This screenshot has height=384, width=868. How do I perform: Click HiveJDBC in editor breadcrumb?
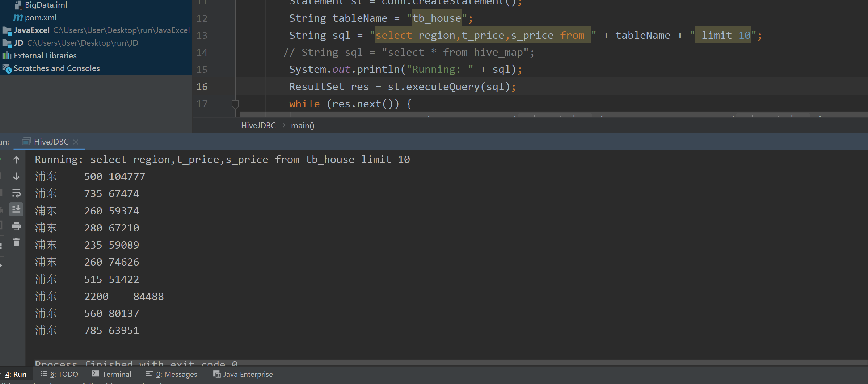258,125
